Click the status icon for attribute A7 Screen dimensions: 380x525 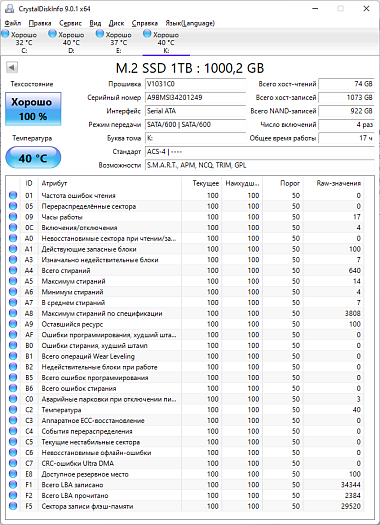(13, 303)
